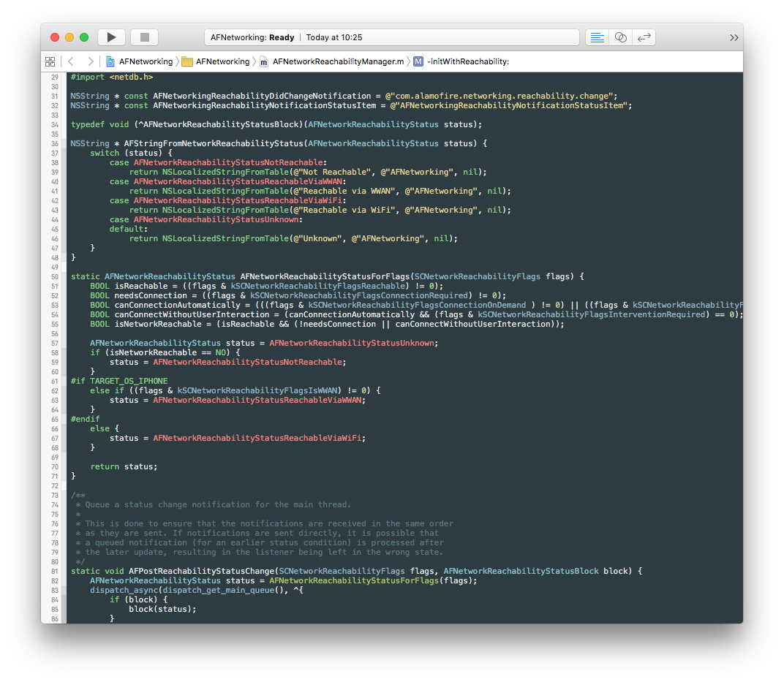The height and width of the screenshot is (682, 784).
Task: Close the window with red button
Action: (x=55, y=37)
